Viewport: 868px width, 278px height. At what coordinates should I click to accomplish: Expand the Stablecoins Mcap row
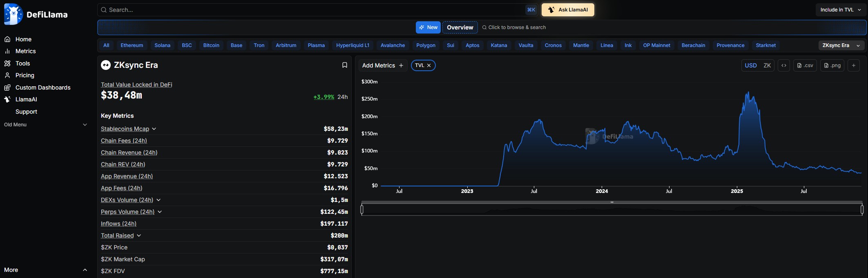154,129
